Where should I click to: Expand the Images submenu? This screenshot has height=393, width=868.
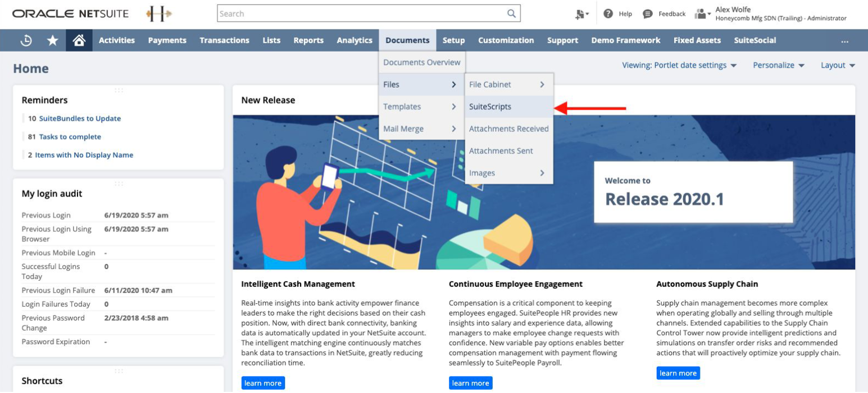click(509, 173)
